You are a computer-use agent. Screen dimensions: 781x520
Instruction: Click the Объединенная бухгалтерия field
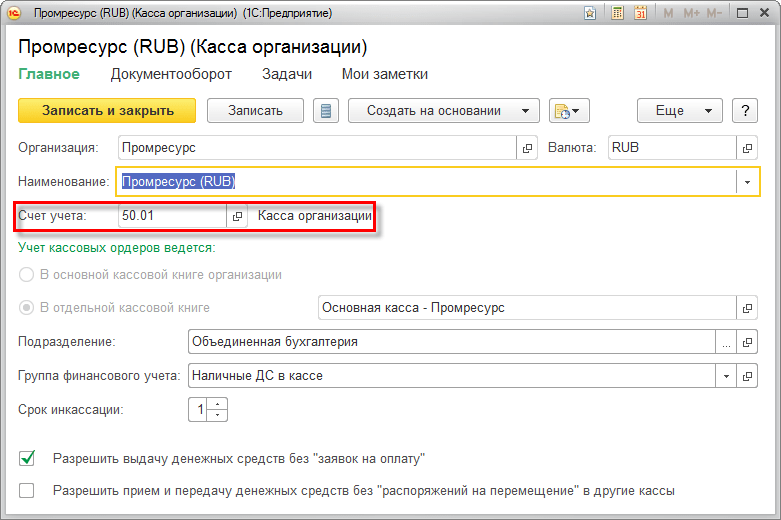click(x=452, y=342)
